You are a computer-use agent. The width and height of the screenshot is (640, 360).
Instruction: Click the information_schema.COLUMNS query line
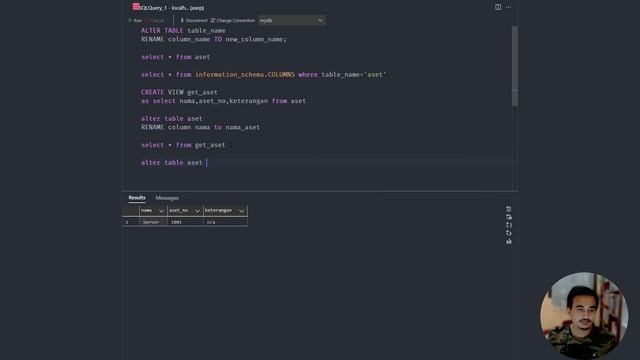point(264,75)
